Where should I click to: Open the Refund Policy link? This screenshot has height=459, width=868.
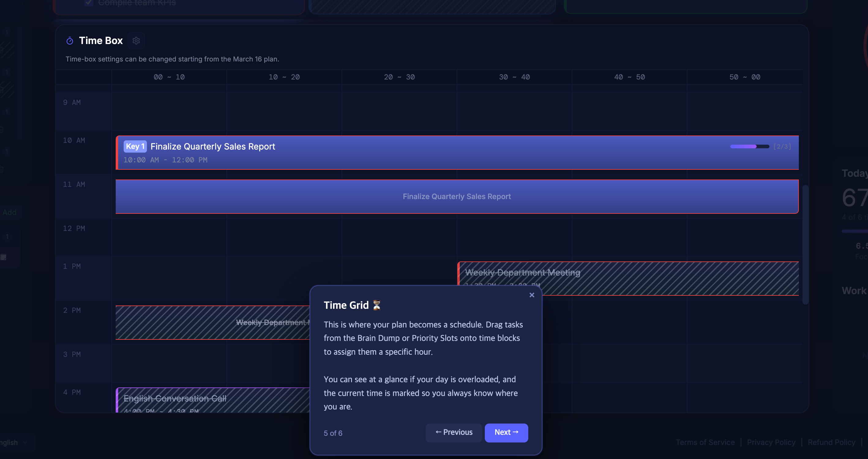tap(831, 442)
